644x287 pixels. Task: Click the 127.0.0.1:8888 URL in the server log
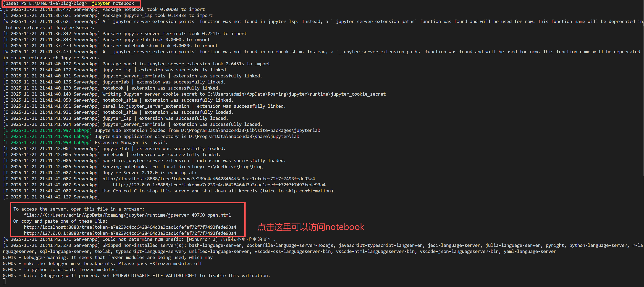click(219, 185)
